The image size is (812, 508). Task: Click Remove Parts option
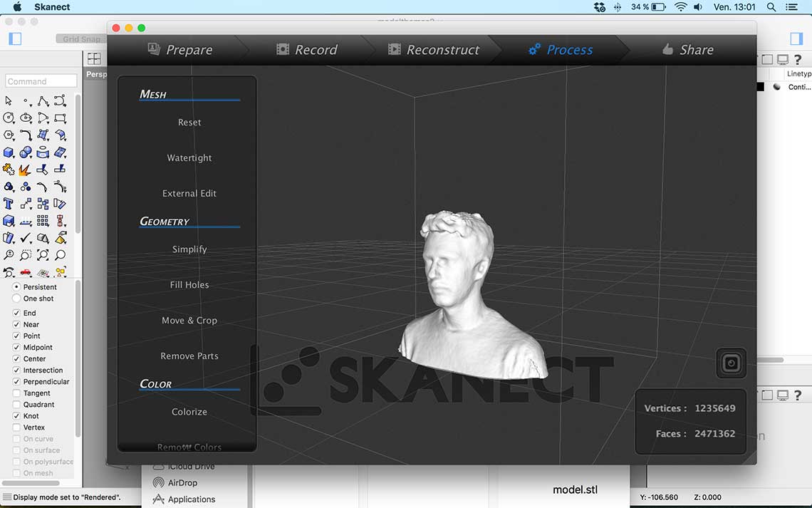tap(189, 356)
